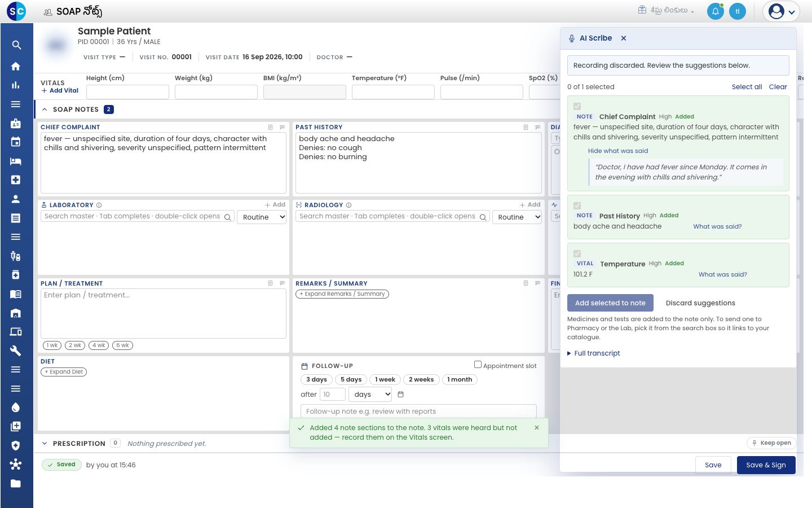Click Discard suggestions

coord(700,303)
